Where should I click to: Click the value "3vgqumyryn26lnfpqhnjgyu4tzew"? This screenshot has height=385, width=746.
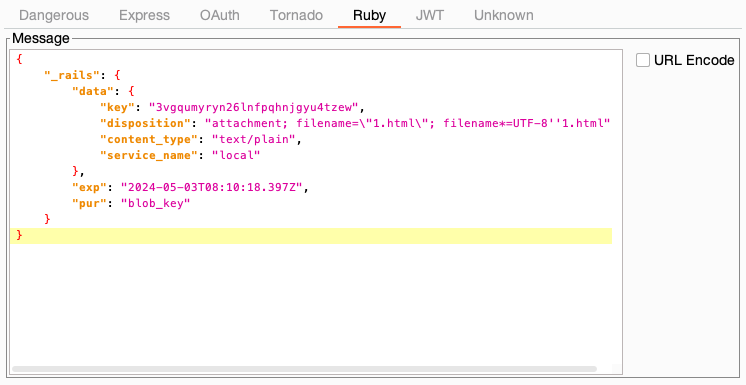coord(253,107)
